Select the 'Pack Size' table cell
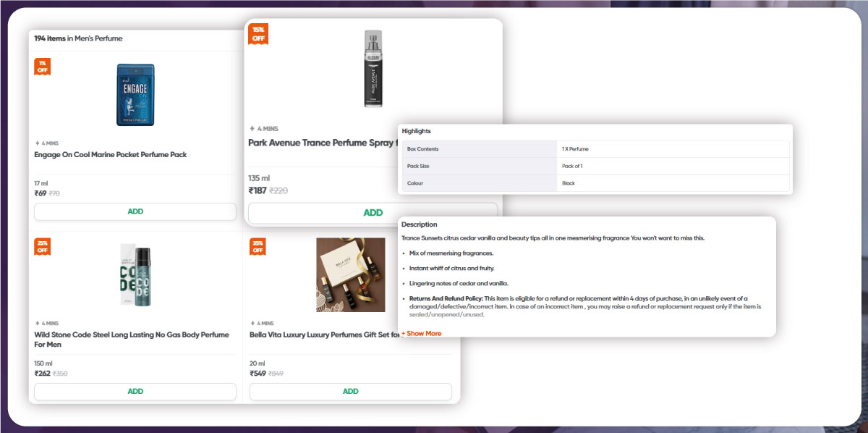 (x=480, y=167)
